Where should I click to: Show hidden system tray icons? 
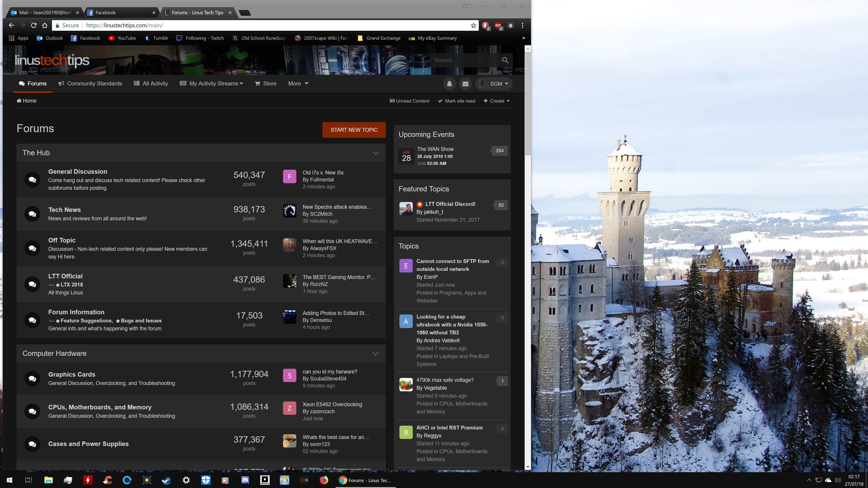tap(809, 480)
